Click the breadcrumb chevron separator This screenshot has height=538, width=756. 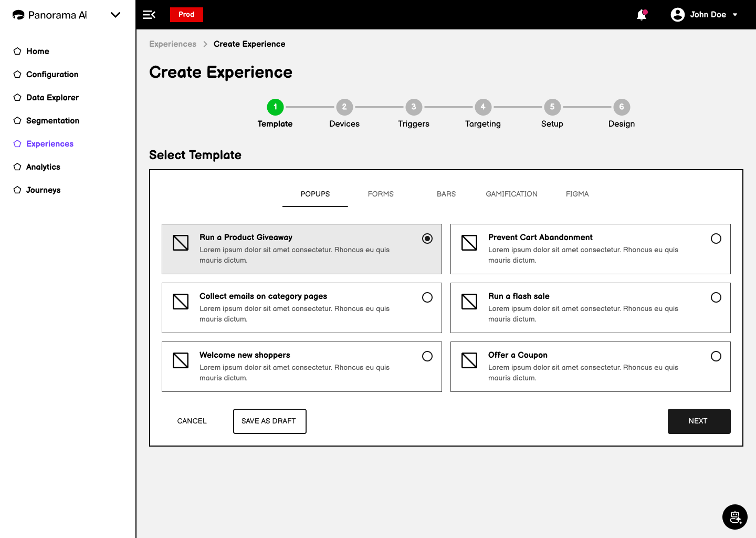pos(205,44)
